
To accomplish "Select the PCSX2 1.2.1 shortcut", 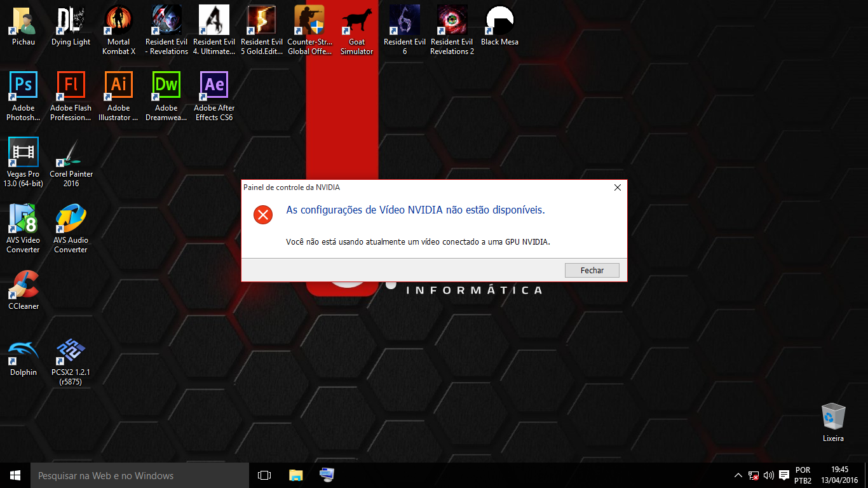I will point(71,361).
